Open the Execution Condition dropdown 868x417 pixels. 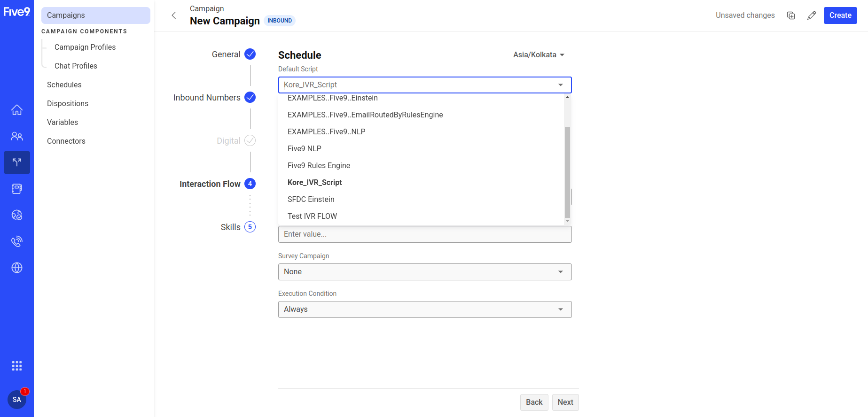tap(424, 309)
